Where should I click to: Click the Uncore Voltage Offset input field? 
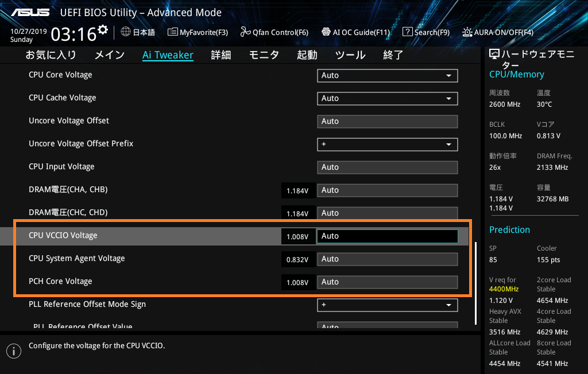[388, 122]
